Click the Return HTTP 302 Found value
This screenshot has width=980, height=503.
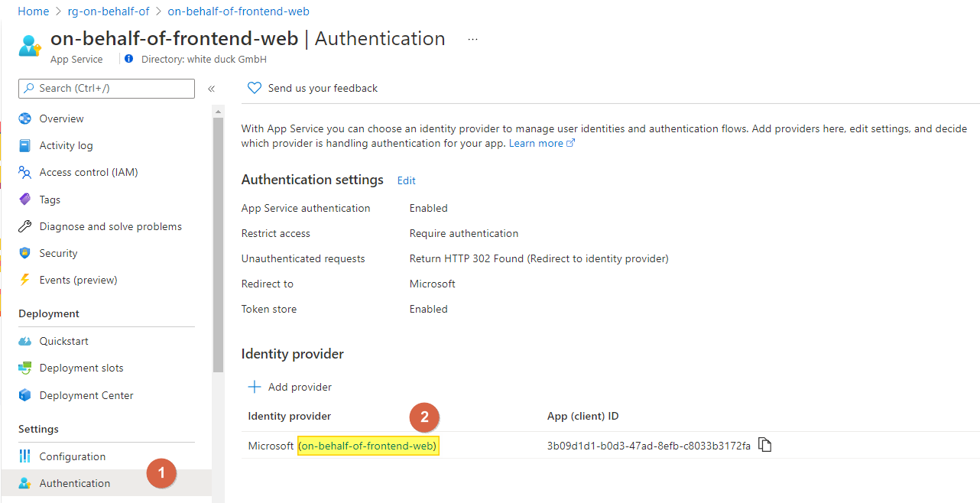pos(539,258)
